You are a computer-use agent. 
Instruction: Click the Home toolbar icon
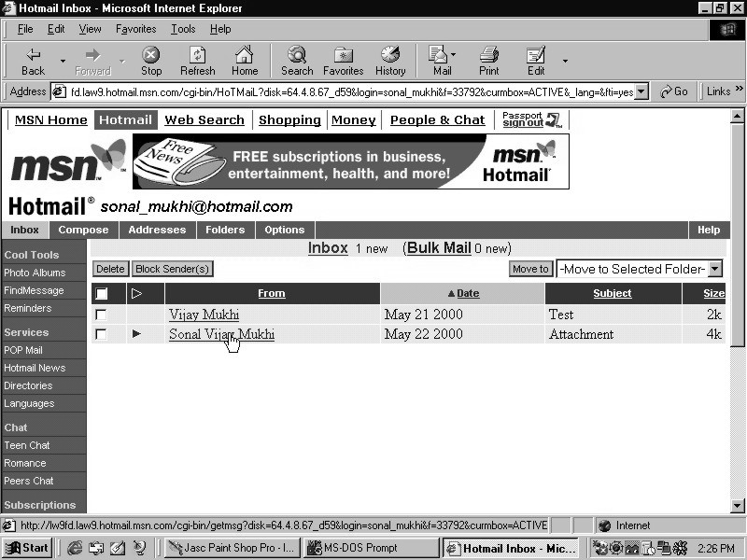click(x=245, y=55)
